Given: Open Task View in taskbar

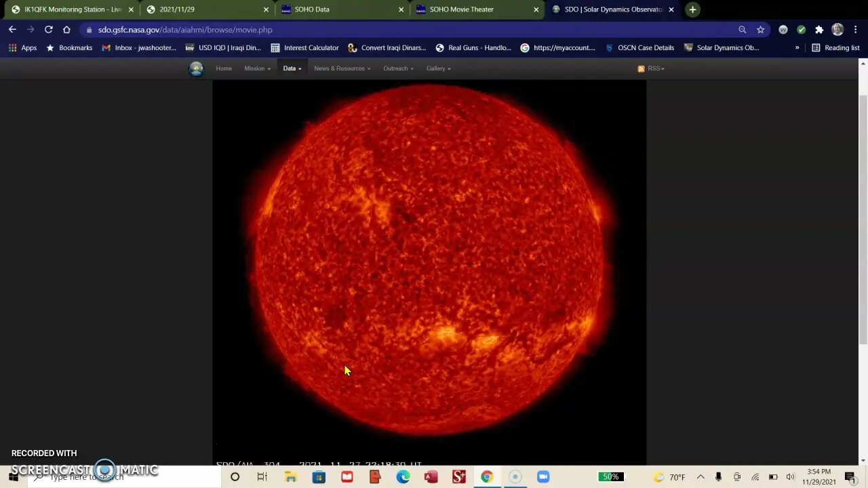Looking at the screenshot, I should coord(262,477).
